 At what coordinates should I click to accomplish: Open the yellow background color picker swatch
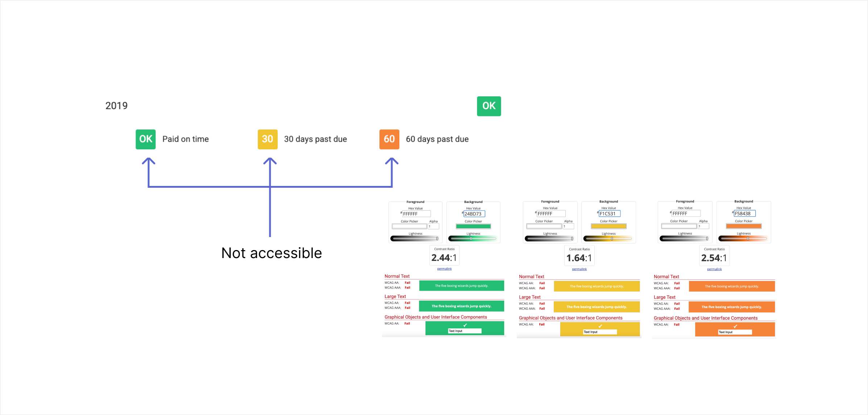tap(609, 226)
